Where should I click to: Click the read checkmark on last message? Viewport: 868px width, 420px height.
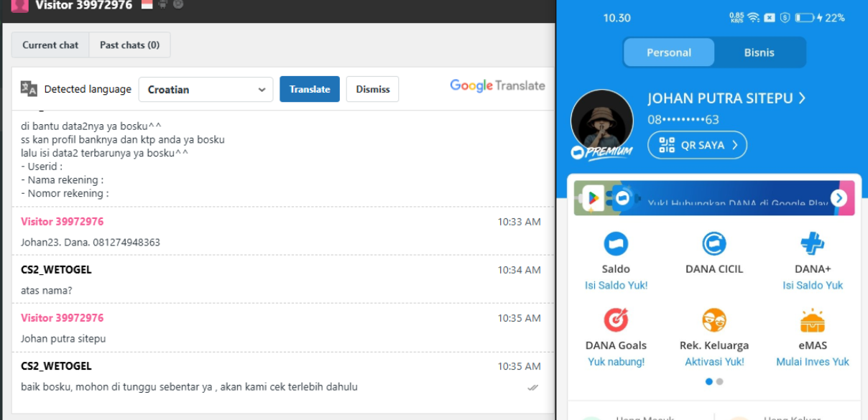(x=532, y=388)
